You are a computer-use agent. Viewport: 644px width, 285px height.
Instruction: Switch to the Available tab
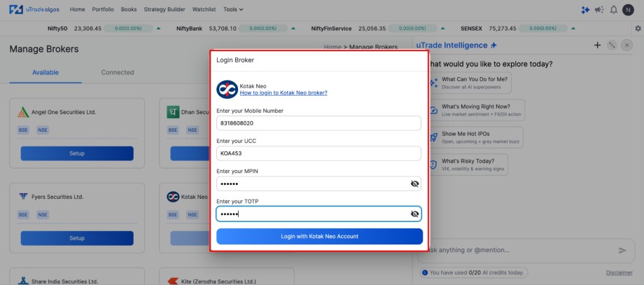point(45,72)
